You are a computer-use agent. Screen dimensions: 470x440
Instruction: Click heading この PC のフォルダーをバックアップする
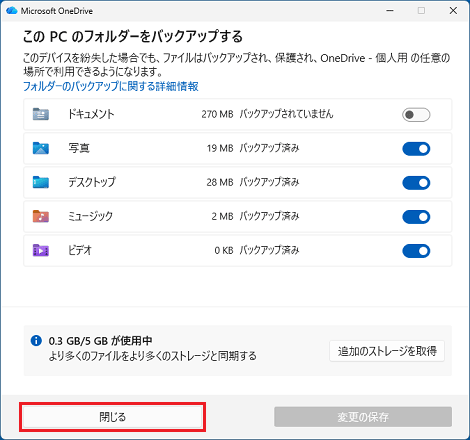(x=133, y=36)
